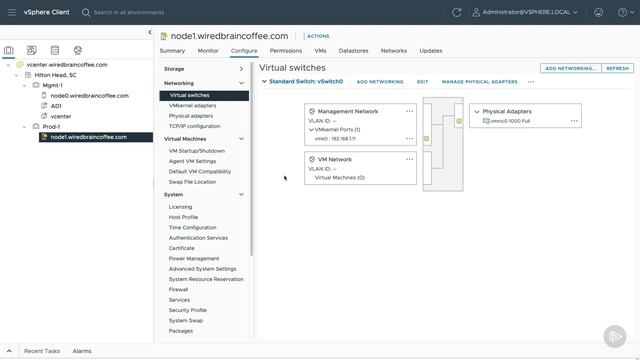This screenshot has width=640, height=360.
Task: Click the Refresh button for virtual switches
Action: pyautogui.click(x=618, y=68)
